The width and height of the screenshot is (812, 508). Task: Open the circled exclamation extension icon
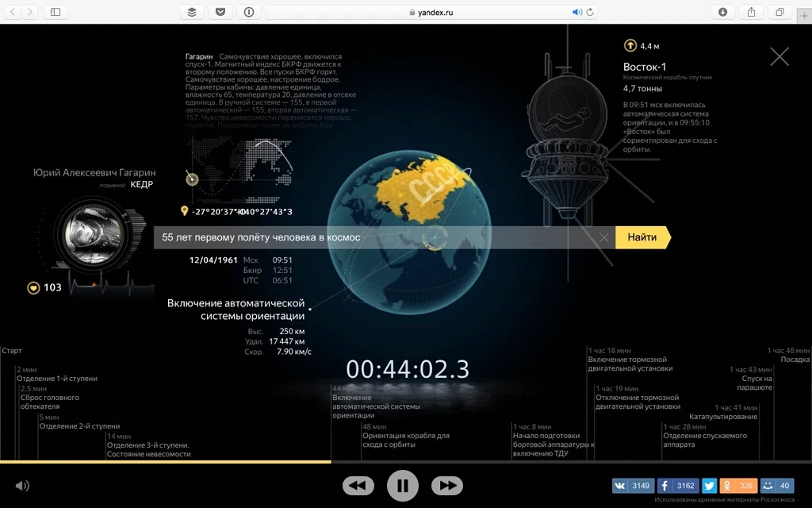point(249,12)
